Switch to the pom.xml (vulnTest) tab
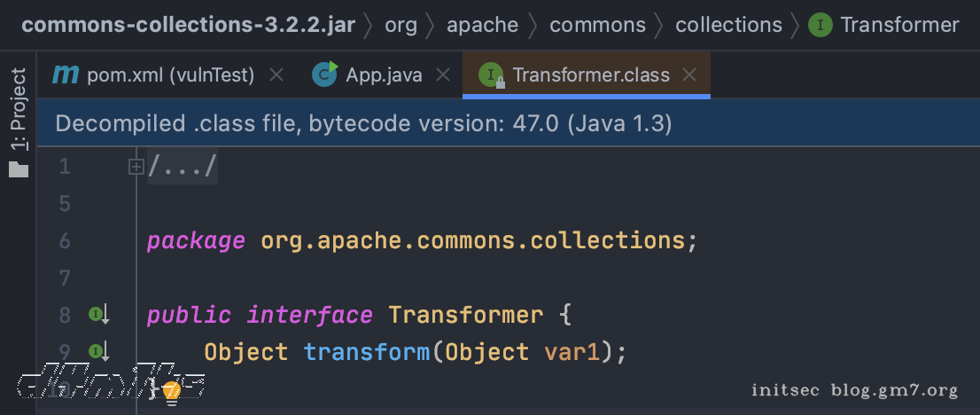The width and height of the screenshot is (980, 415). (x=170, y=75)
